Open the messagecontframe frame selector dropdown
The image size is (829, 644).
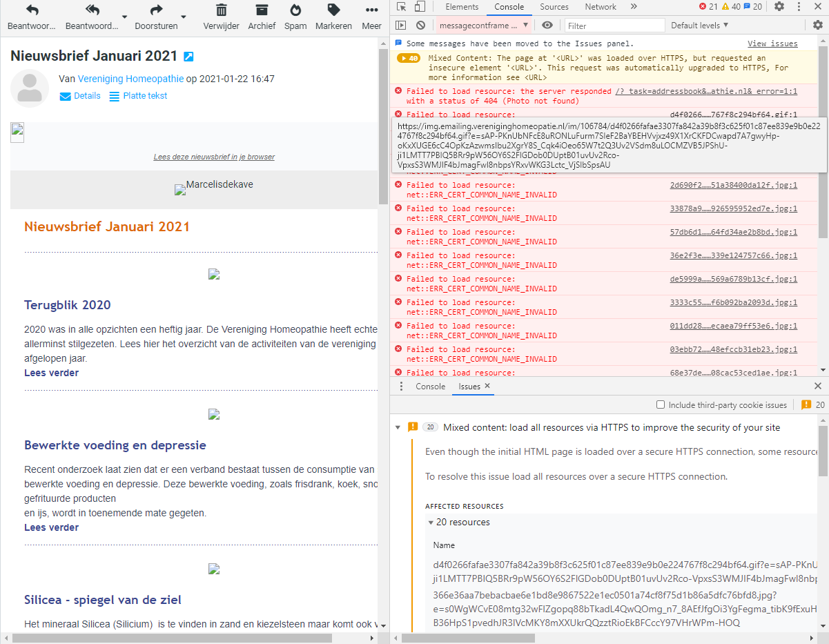coord(482,25)
